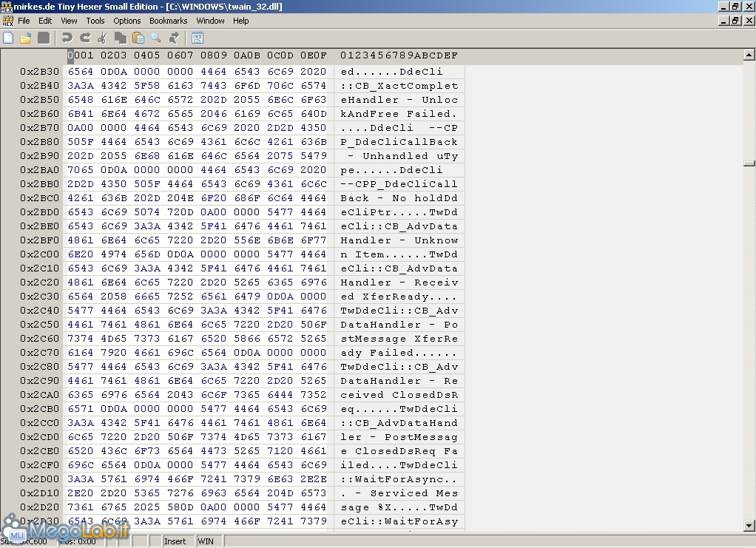756x548 pixels.
Task: Click offset label 0x2B30
Action: [39, 71]
